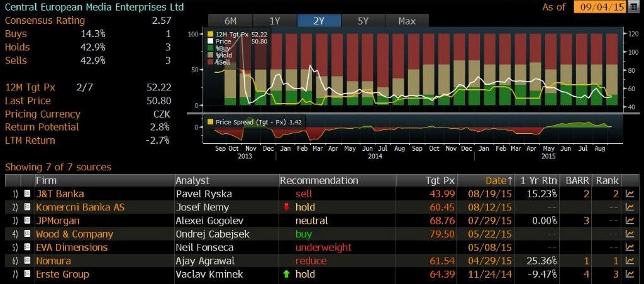Image resolution: width=644 pixels, height=284 pixels.
Task: Select analyst name Ajay Agrawal
Action: 205,261
